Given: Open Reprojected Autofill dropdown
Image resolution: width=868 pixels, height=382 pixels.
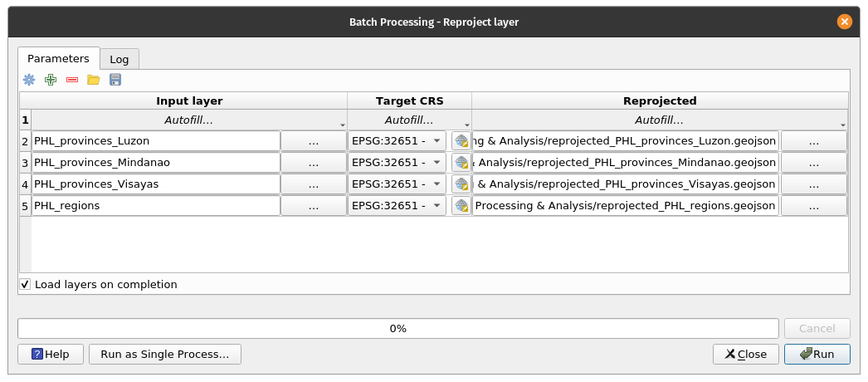Looking at the screenshot, I should pyautogui.click(x=660, y=120).
